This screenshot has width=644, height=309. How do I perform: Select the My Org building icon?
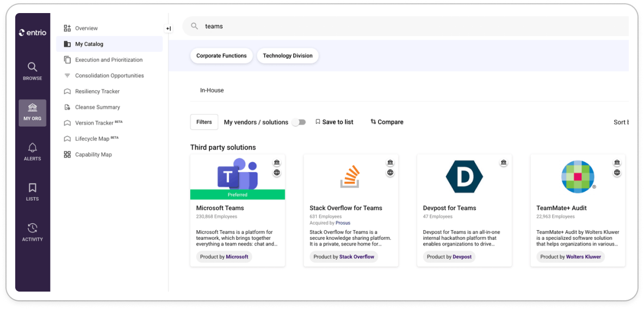click(32, 112)
